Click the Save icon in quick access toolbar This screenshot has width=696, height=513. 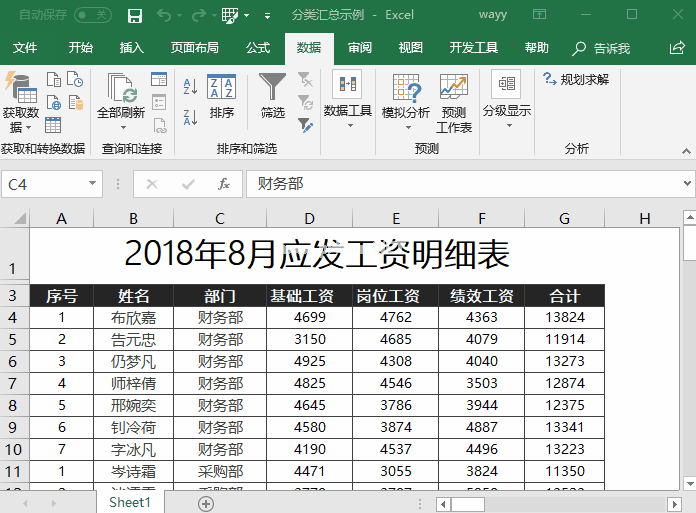pos(134,16)
